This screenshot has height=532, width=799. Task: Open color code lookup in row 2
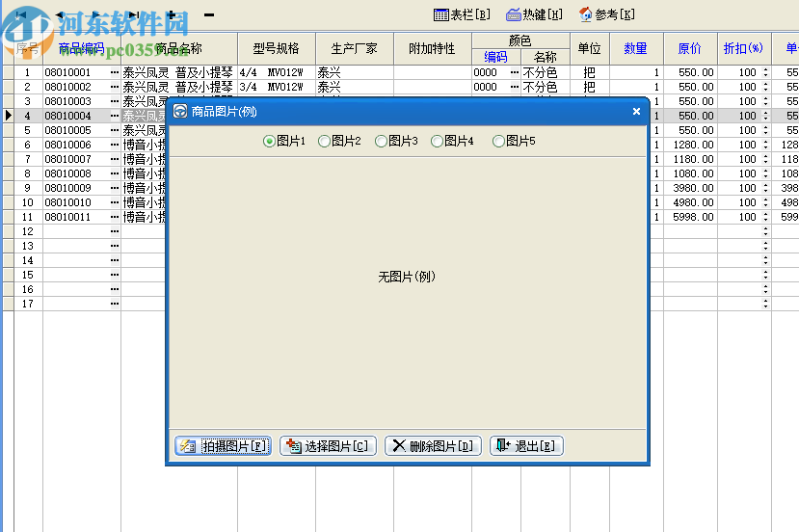coord(515,87)
